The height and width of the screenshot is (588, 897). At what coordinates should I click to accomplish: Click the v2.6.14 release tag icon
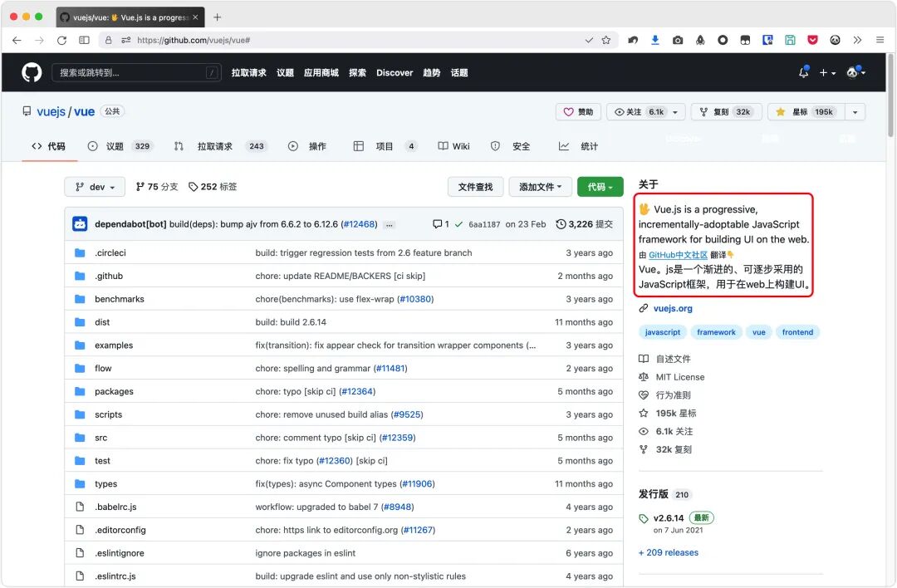tap(644, 519)
